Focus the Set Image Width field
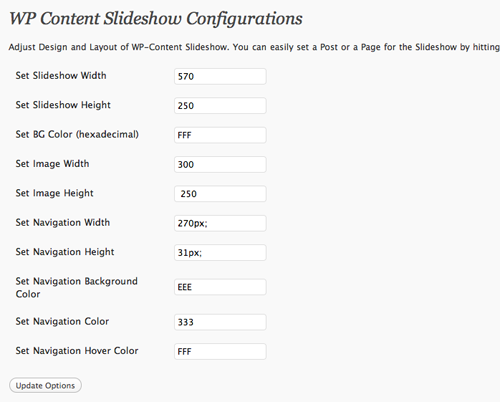 tap(220, 164)
